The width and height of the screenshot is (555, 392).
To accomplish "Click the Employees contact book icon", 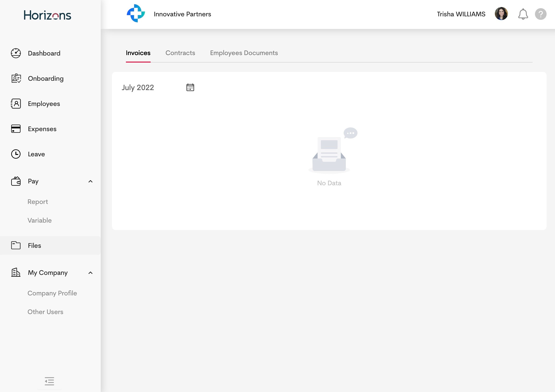I will [x=16, y=104].
